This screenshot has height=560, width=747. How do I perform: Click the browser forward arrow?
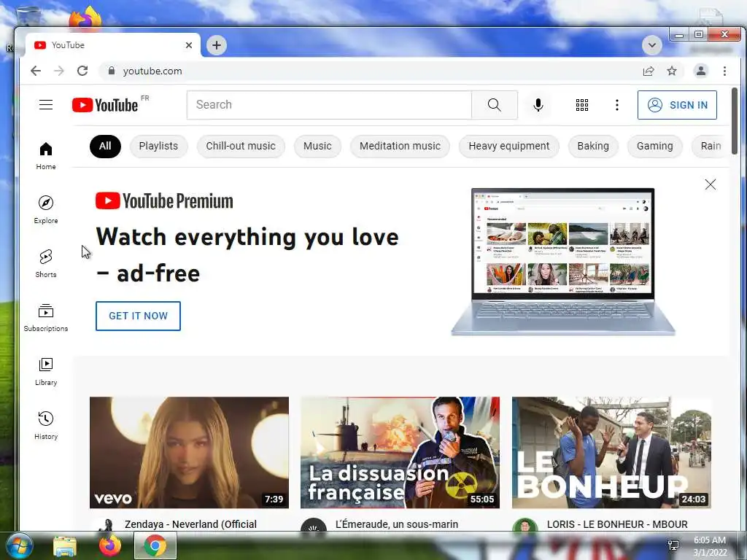58,71
